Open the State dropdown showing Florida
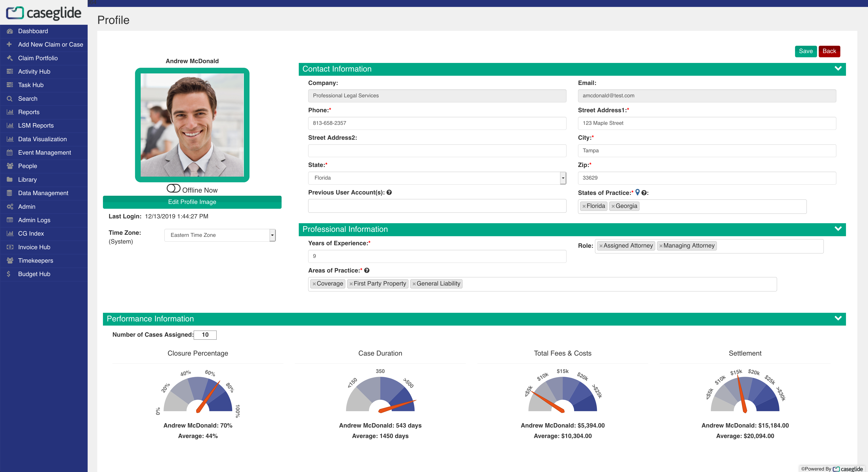 coord(563,178)
